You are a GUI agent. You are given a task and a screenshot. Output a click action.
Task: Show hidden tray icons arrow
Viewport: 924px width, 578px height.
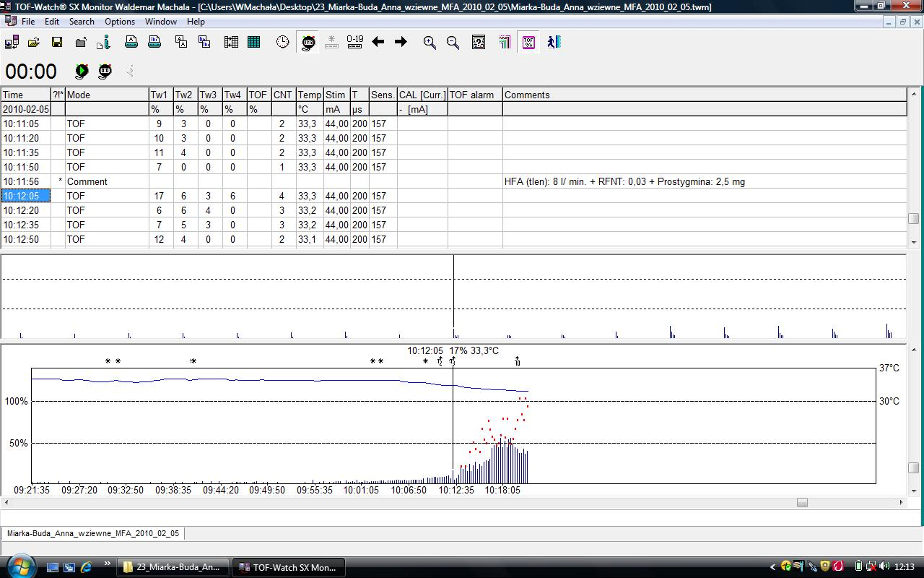772,567
